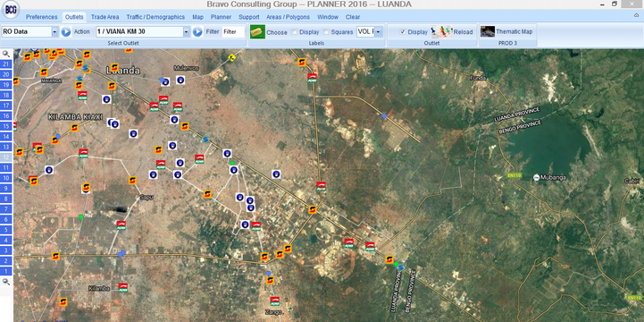Select zoom level 21 on scale
Image resolution: width=644 pixels, height=322 pixels.
[6, 64]
